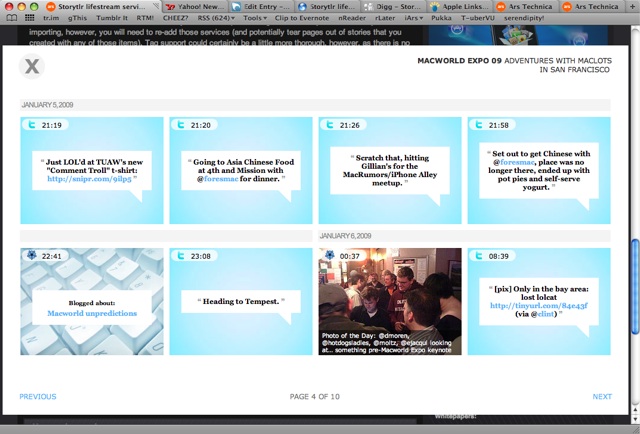Click the MACWORLD EXPO 09 story title
640x434 pixels.
coord(459,61)
